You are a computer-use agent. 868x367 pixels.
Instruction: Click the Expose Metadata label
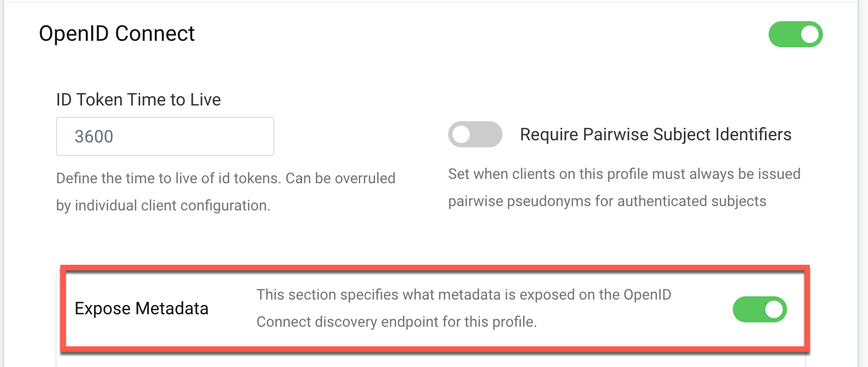click(x=142, y=308)
